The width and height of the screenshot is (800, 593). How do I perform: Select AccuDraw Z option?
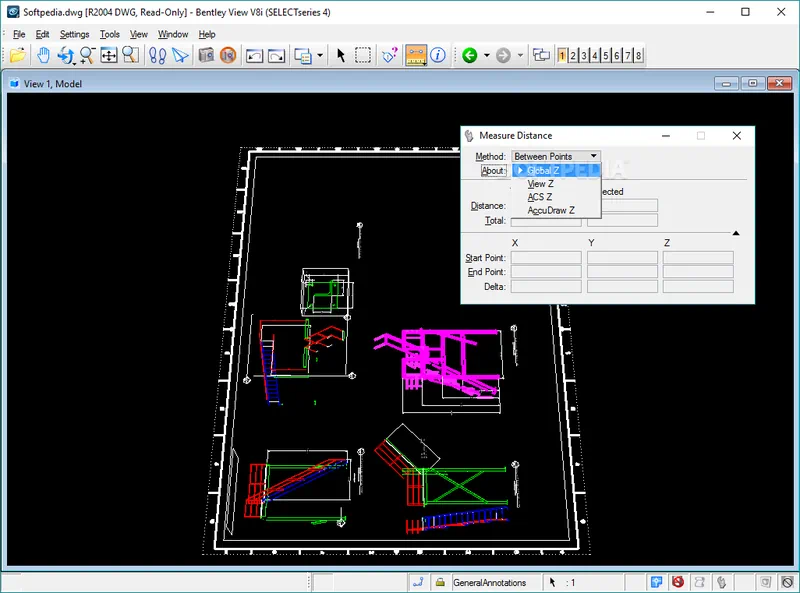tap(557, 210)
